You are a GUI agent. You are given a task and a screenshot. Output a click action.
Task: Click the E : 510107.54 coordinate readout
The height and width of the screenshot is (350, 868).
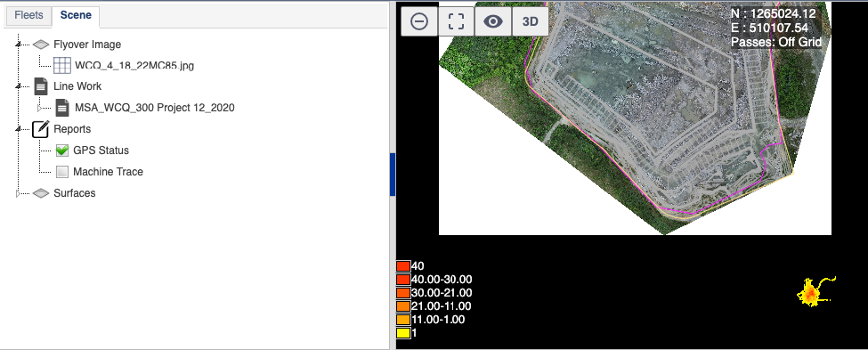(x=769, y=28)
